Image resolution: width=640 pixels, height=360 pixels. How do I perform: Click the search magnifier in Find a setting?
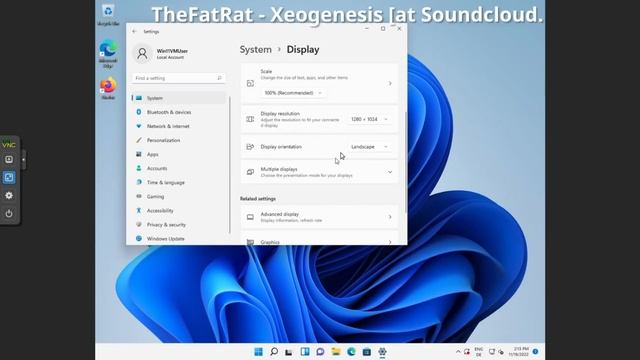pos(219,78)
